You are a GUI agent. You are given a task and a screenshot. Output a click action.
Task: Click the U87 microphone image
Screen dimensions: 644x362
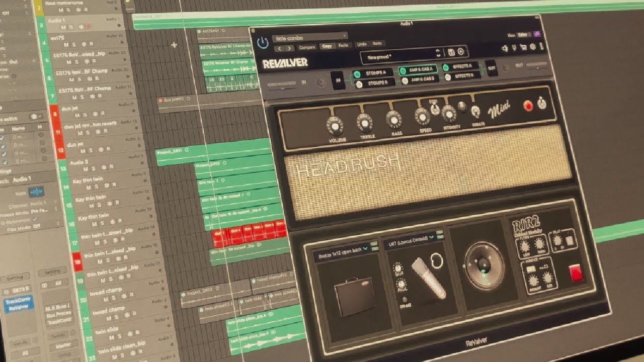pos(429,279)
